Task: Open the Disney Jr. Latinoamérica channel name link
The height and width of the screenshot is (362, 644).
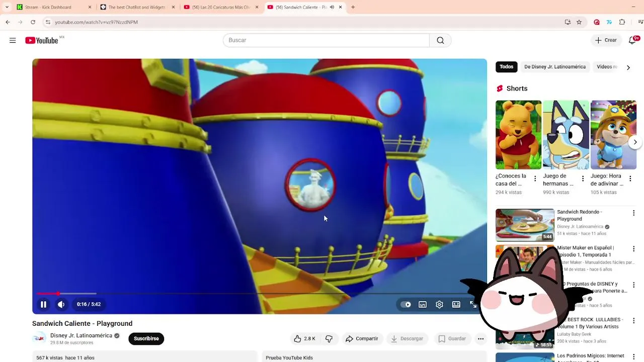Action: [81, 335]
